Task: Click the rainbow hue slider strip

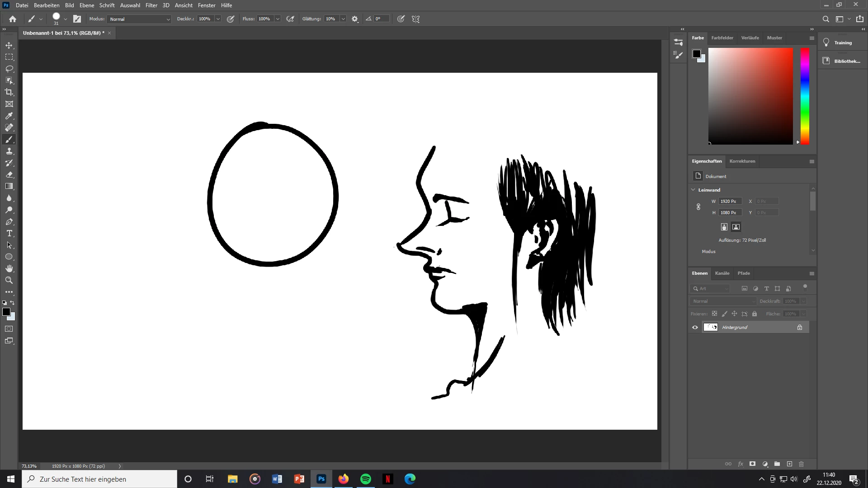Action: pyautogui.click(x=805, y=96)
